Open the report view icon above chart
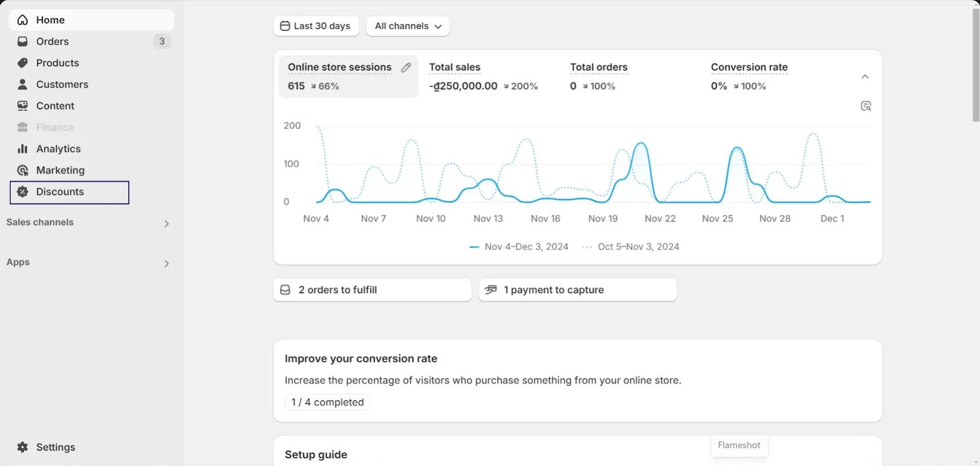The height and width of the screenshot is (466, 980). (x=866, y=106)
